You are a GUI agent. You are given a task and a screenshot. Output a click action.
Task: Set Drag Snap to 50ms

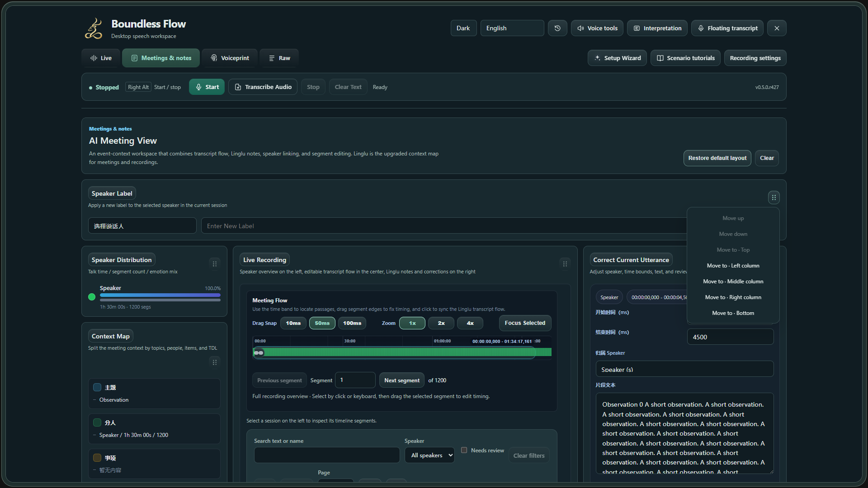(x=322, y=323)
